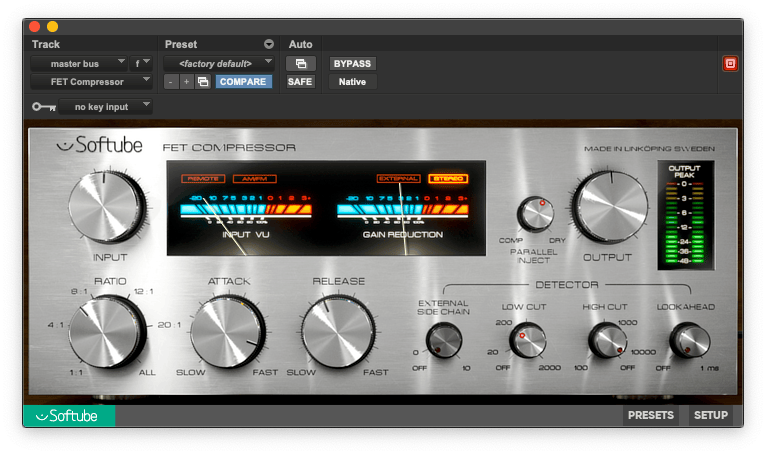Click the GAIN REDUCTION meter
This screenshot has width=766, height=454.
[x=403, y=217]
